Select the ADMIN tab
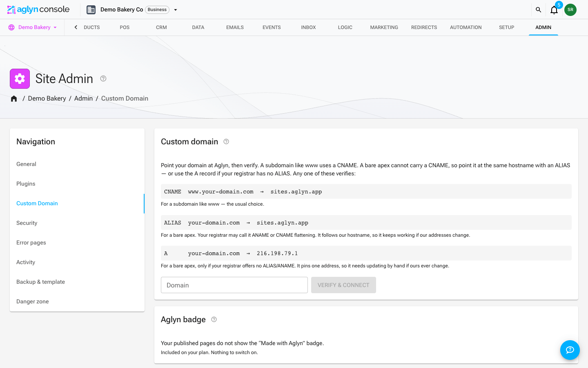This screenshot has width=588, height=368. click(x=543, y=27)
